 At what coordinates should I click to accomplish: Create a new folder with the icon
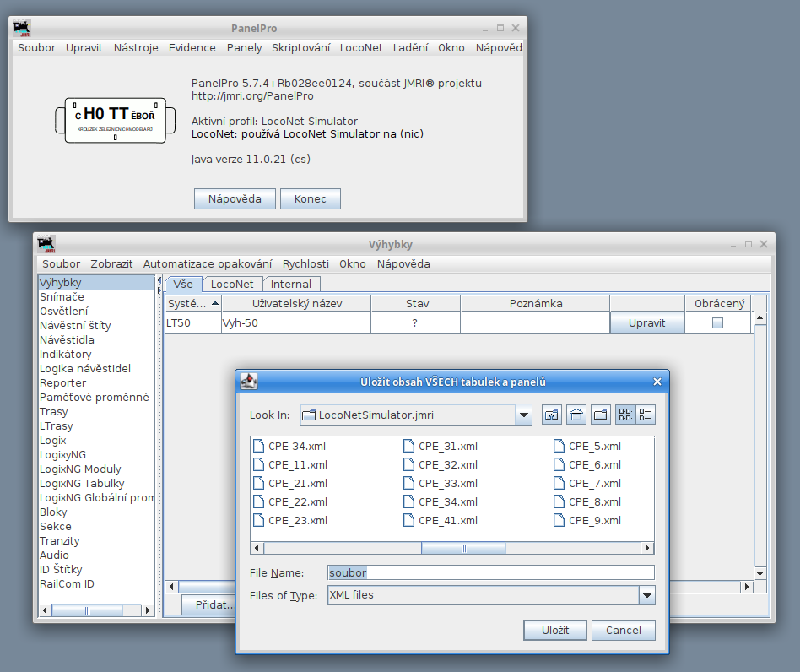coord(601,415)
